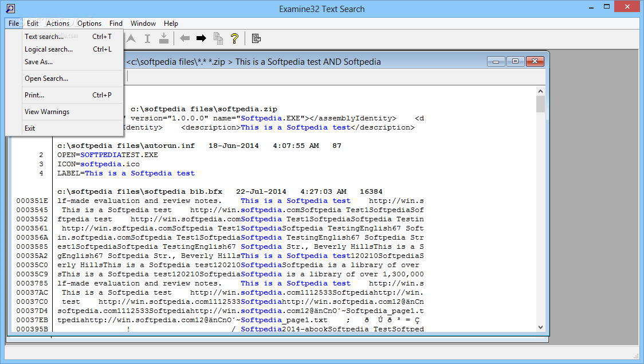644x364 pixels.
Task: Click offset 00037C0 in the margin
Action: pos(32,302)
